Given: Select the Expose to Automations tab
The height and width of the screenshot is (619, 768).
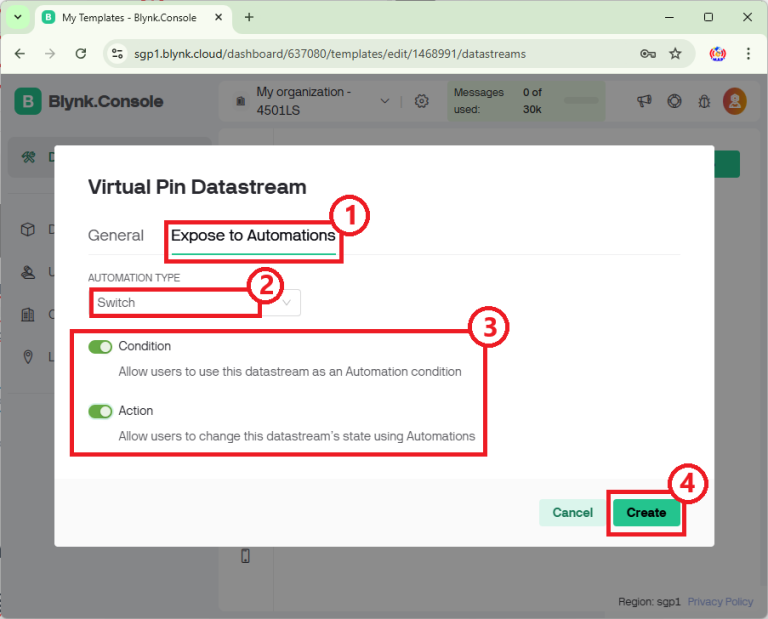Looking at the screenshot, I should click(253, 236).
